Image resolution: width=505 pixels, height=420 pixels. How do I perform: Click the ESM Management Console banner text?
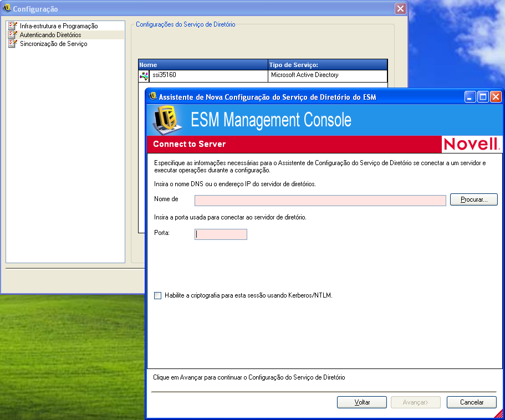[271, 120]
